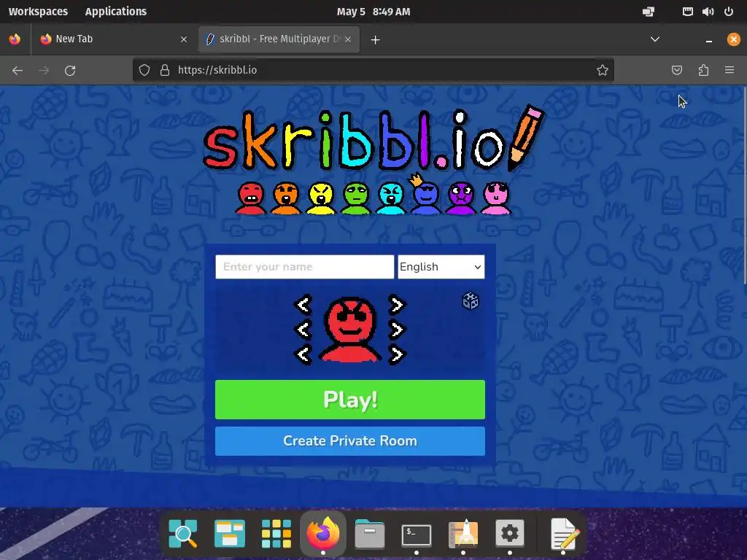747x560 pixels.
Task: Open the tracking protection shield icon
Action: 144,71
